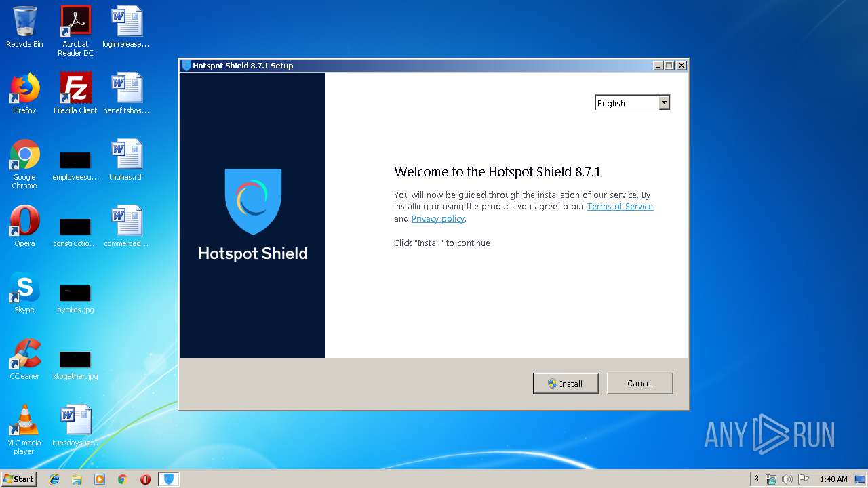Launch Google Chrome desktop shortcut
This screenshot has height=488, width=868.
[24, 164]
